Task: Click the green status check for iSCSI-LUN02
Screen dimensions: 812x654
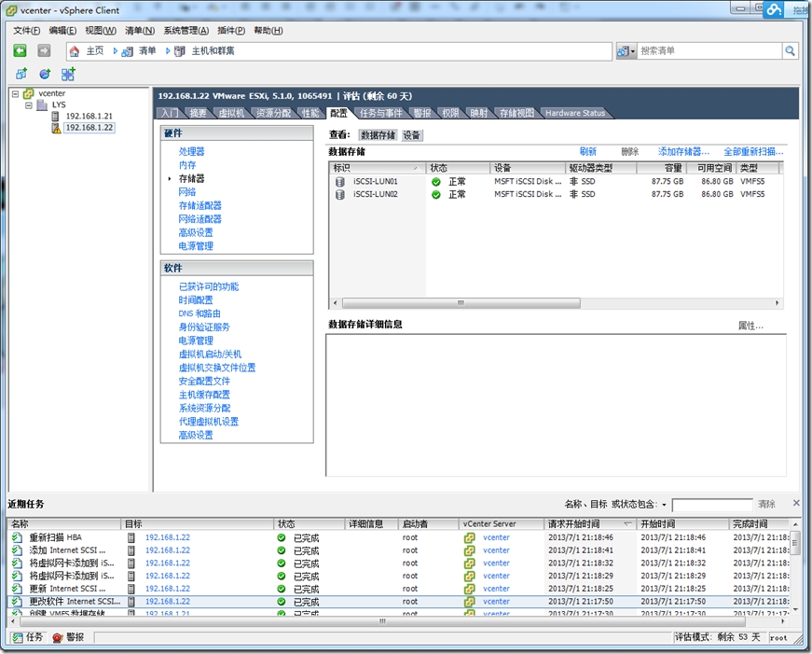Action: (436, 195)
